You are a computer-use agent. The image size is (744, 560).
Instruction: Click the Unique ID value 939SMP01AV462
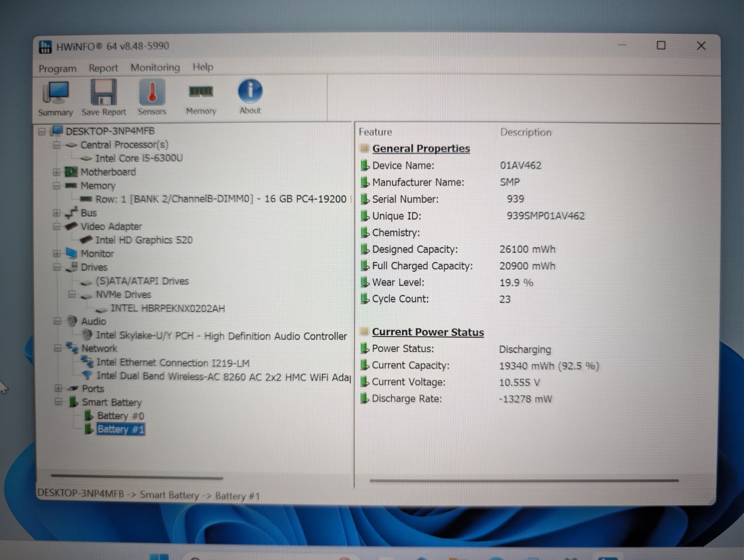[x=545, y=216]
